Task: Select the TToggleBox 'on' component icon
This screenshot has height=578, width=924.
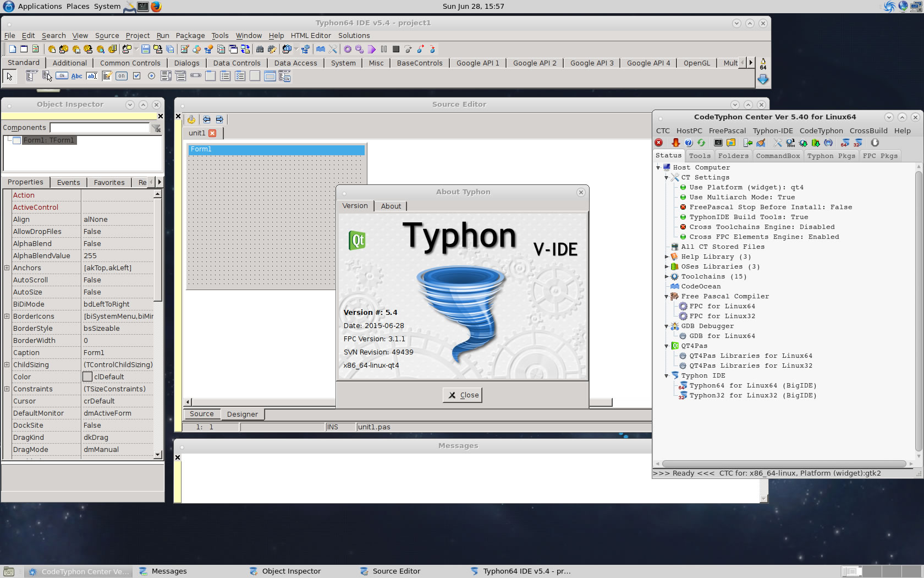Action: 122,76
